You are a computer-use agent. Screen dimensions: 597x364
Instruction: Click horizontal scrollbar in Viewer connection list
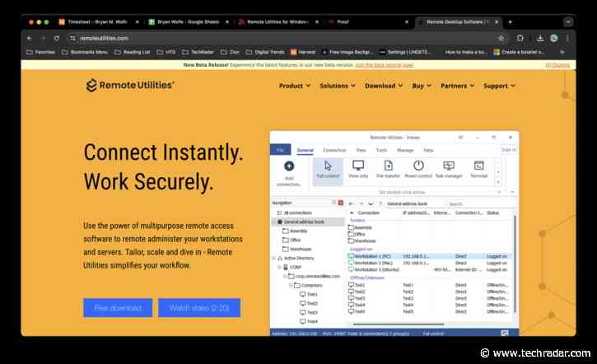coord(399,324)
